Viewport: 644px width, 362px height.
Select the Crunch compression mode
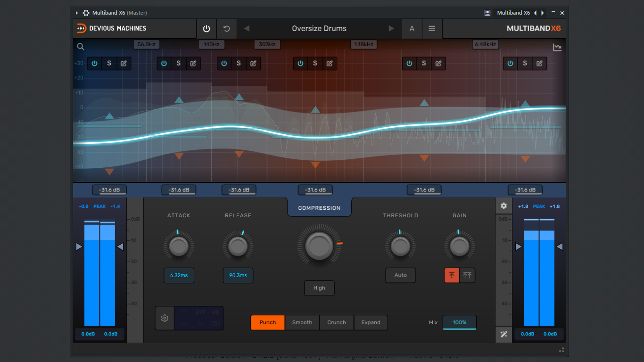tap(337, 322)
